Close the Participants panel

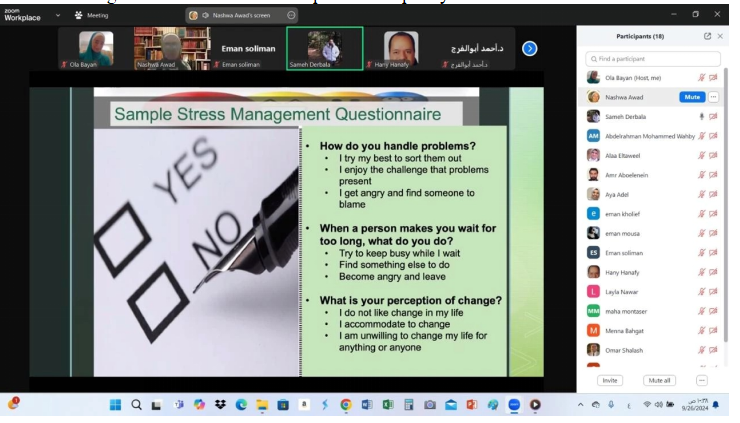pos(720,36)
